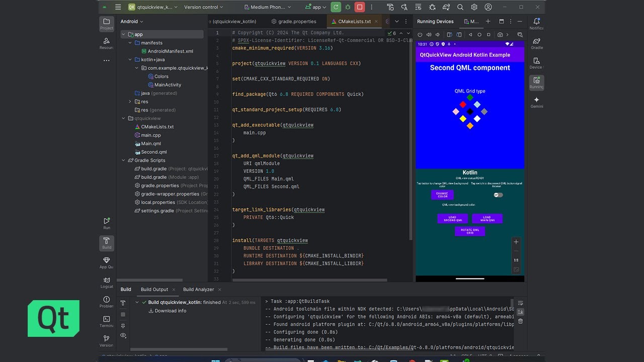This screenshot has width=644, height=362.
Task: Open the app run configuration dropdown
Action: click(315, 7)
